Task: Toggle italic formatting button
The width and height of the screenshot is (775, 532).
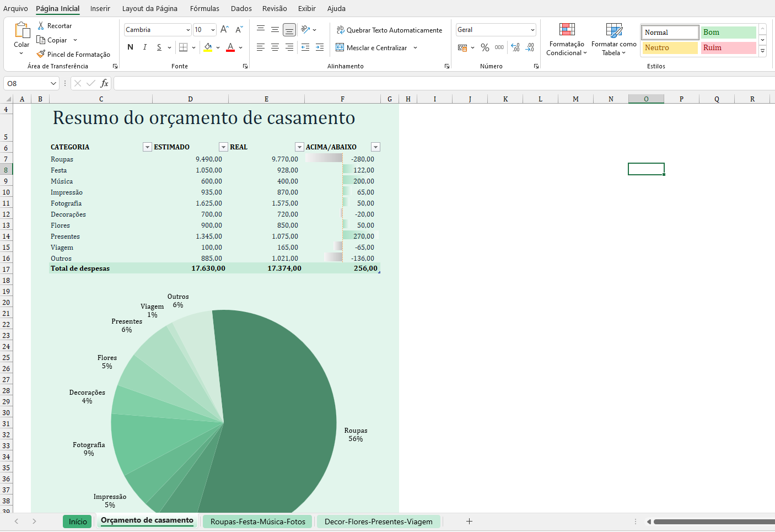Action: (144, 47)
